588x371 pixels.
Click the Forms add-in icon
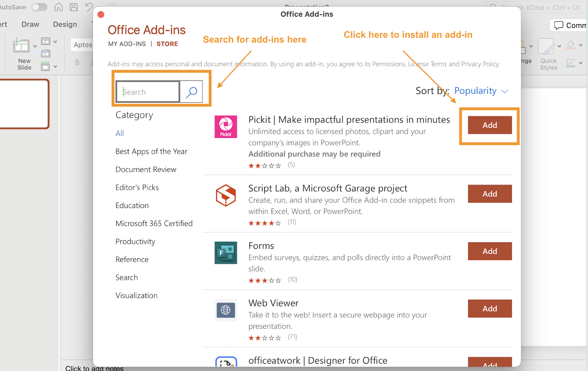226,253
